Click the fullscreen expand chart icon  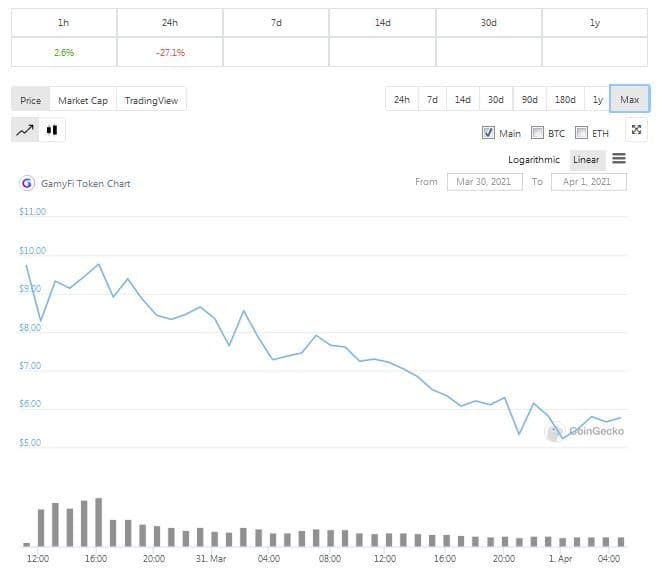(636, 130)
